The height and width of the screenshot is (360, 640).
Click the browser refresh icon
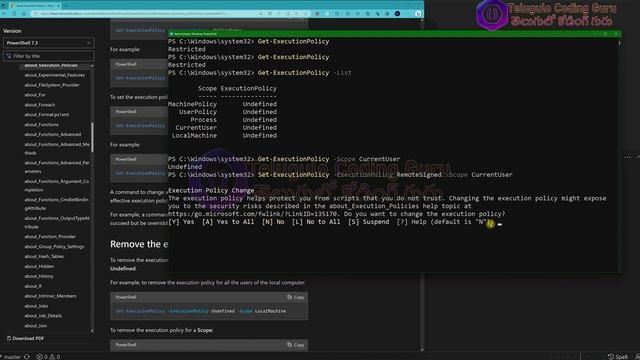[x=14, y=13]
